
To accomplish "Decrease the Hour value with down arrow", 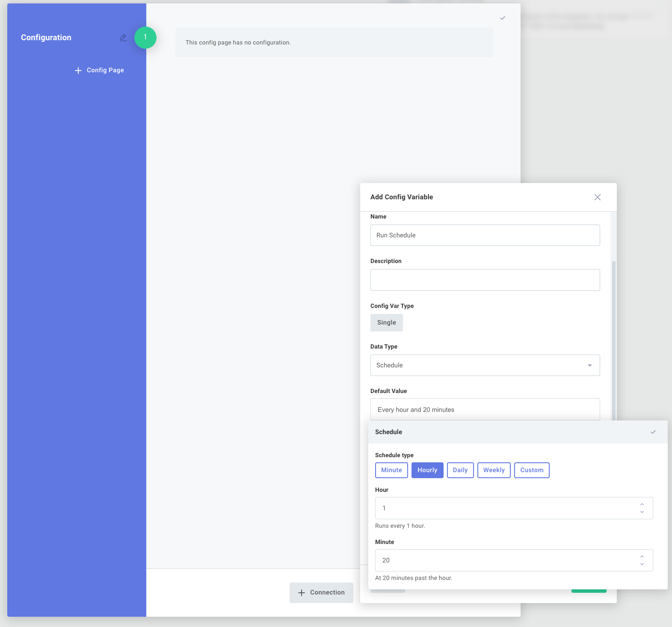I will coord(642,512).
